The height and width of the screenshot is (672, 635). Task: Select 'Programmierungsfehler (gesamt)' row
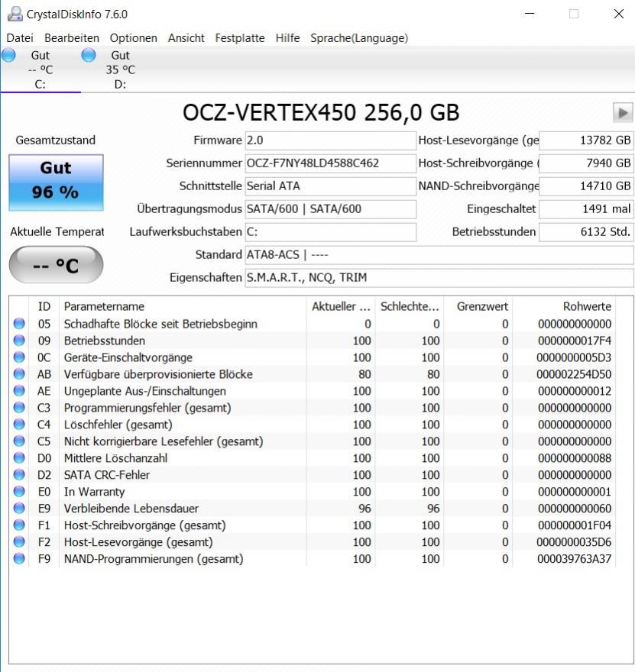(x=313, y=408)
